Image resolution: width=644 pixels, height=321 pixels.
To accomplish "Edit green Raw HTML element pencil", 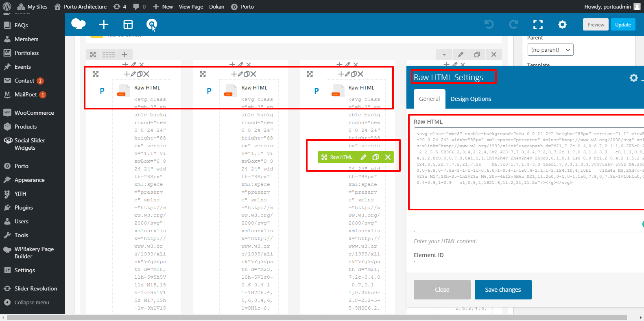I will pyautogui.click(x=363, y=157).
